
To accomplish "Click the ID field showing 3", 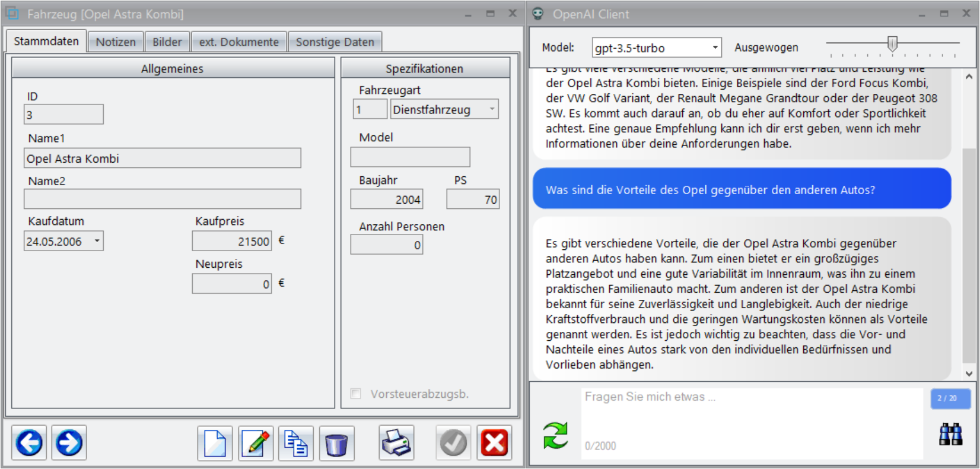I will point(63,115).
